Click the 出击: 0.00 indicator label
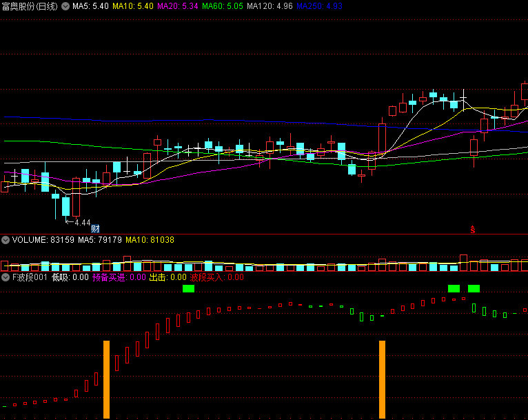The image size is (528, 420). [168, 277]
